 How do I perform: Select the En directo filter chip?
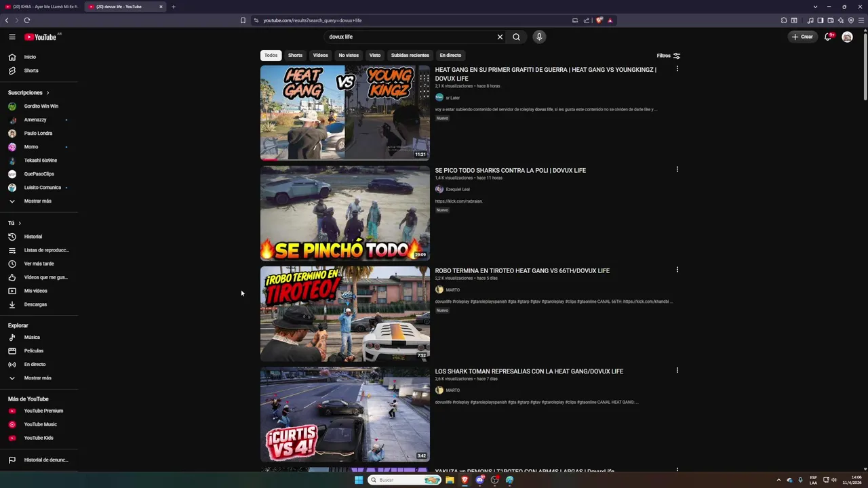[x=450, y=55]
